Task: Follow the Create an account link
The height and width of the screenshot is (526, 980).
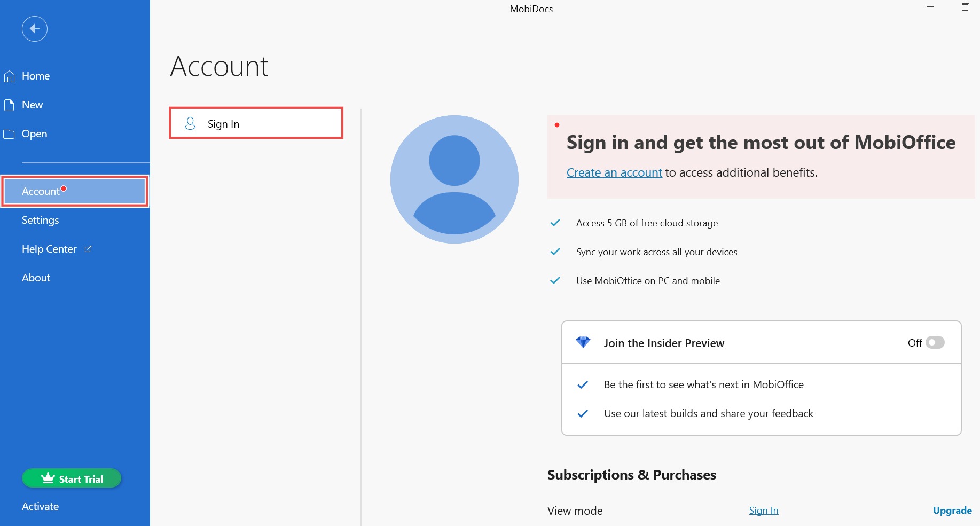Action: (614, 172)
